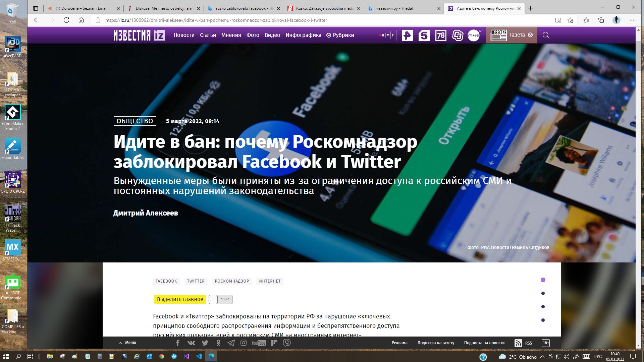Open the Инфографика menu item
The width and height of the screenshot is (644, 362).
(x=304, y=35)
